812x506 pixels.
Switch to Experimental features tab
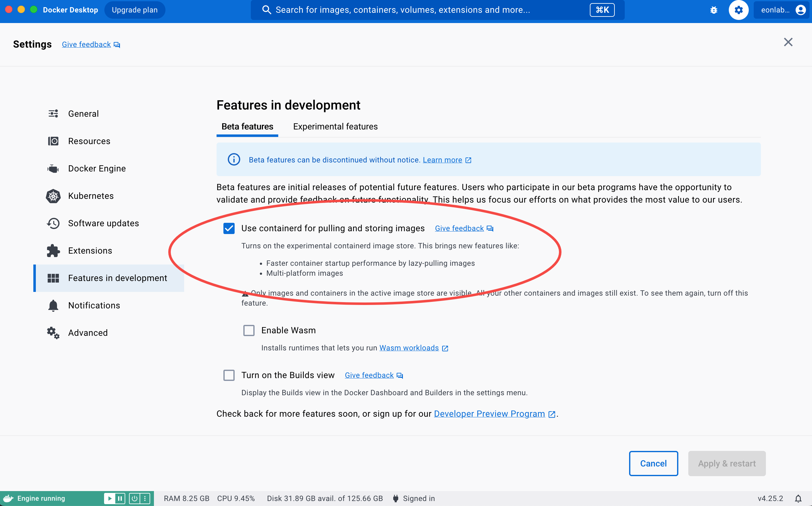[335, 126]
